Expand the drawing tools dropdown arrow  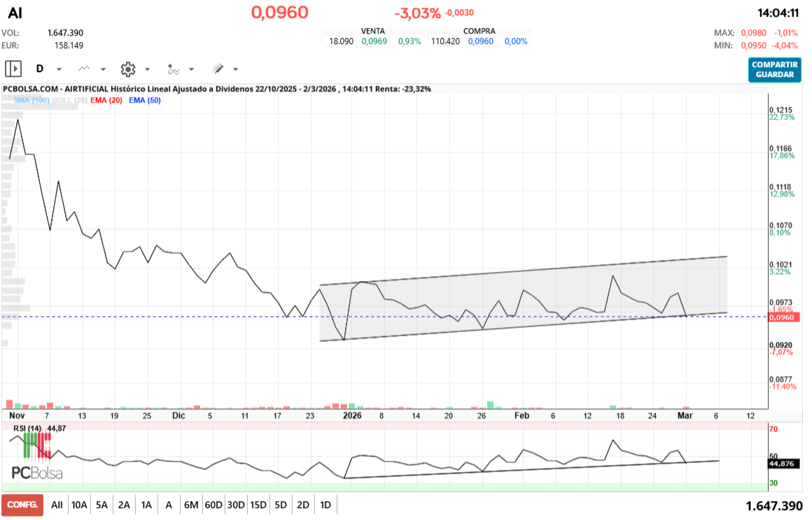[x=235, y=69]
